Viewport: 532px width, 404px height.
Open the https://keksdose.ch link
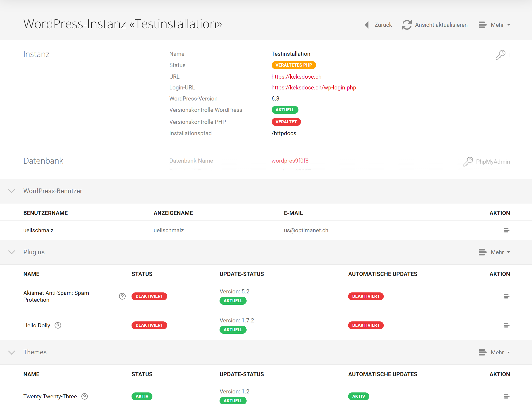point(296,77)
